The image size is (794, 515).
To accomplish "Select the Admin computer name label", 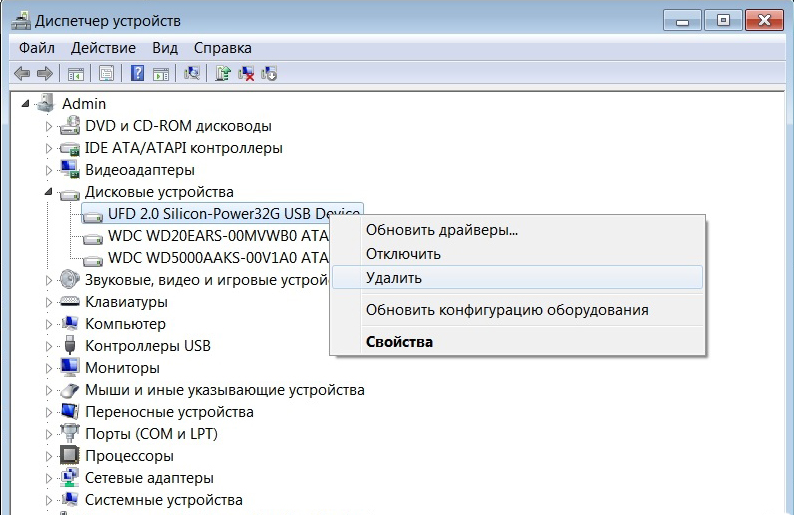I will [84, 104].
